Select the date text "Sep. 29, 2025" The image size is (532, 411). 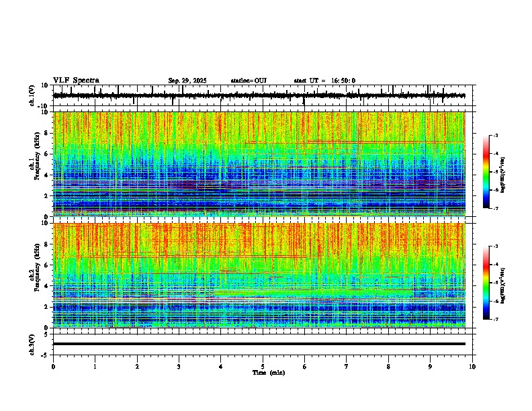pyautogui.click(x=187, y=81)
